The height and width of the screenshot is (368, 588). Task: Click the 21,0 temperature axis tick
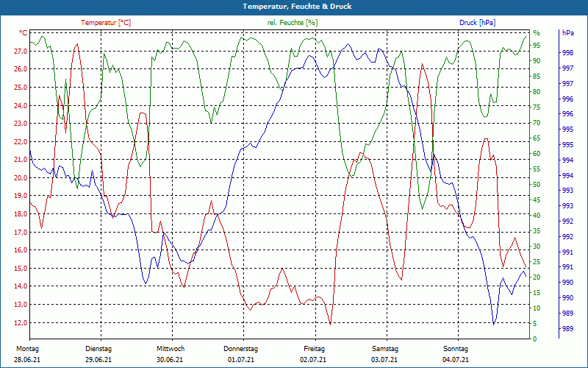(21, 160)
